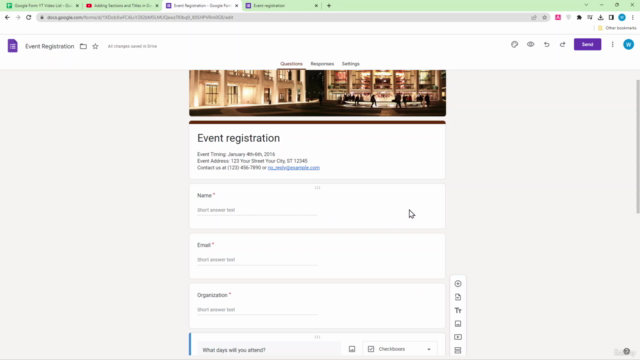Go back in browser history

pyautogui.click(x=7, y=17)
